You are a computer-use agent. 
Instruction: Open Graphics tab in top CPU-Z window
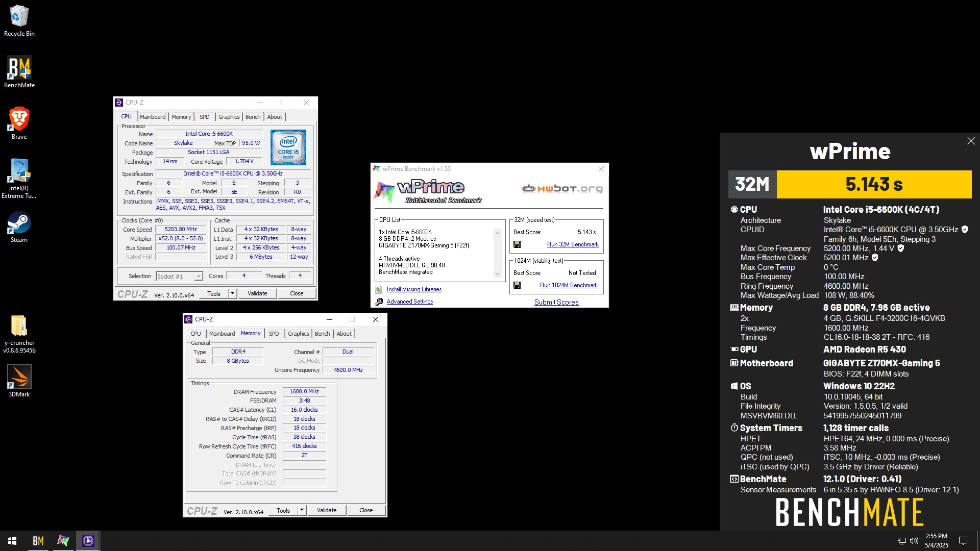pos(229,117)
